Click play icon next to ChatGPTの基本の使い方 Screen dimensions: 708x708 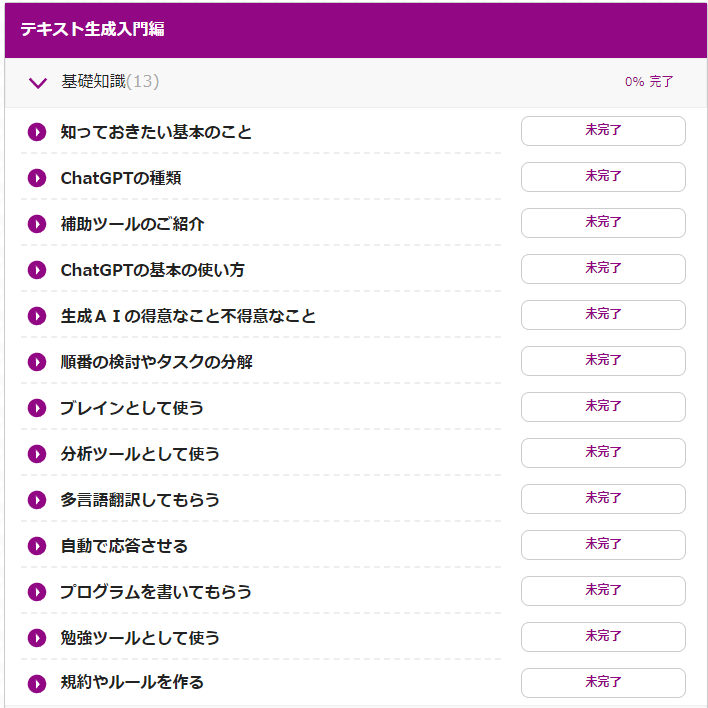pyautogui.click(x=37, y=270)
